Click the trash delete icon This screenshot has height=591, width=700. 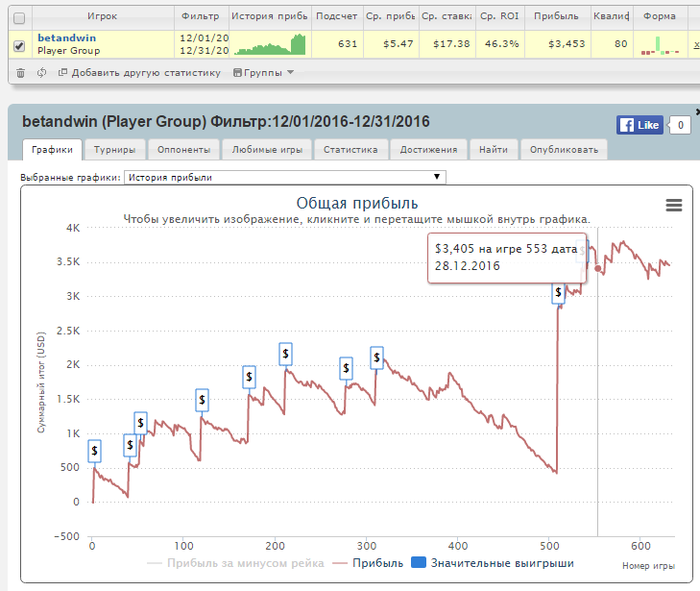tap(21, 73)
